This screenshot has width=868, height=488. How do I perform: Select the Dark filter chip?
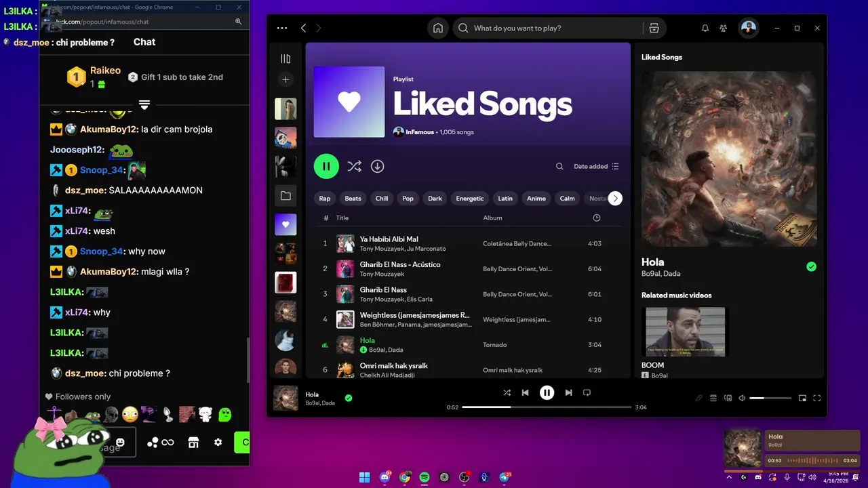[435, 199]
